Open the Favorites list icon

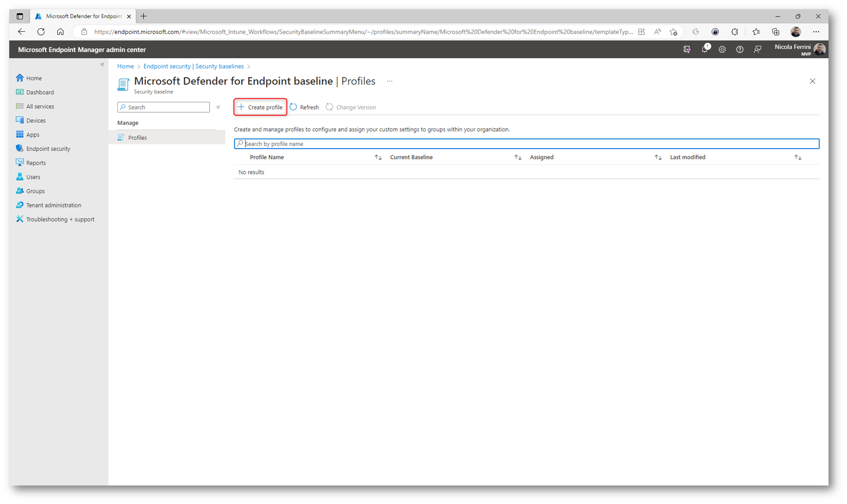756,32
